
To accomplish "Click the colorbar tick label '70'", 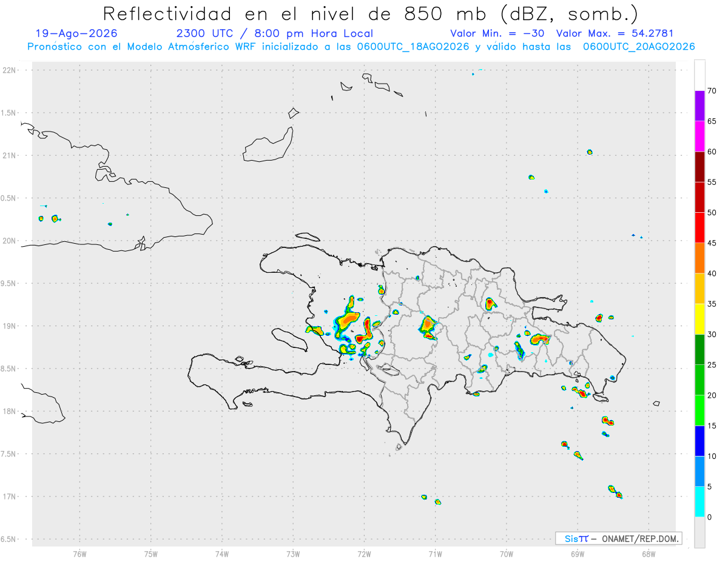I will [x=712, y=91].
